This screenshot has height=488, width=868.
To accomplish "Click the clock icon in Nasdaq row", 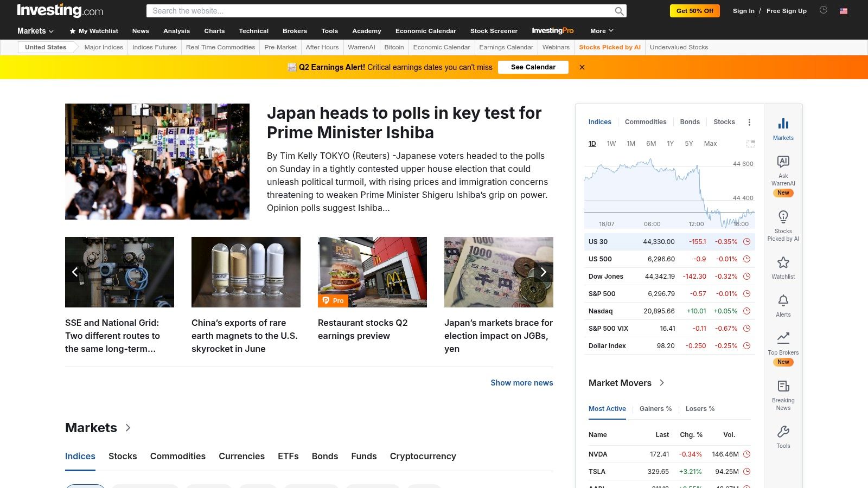I will [746, 311].
